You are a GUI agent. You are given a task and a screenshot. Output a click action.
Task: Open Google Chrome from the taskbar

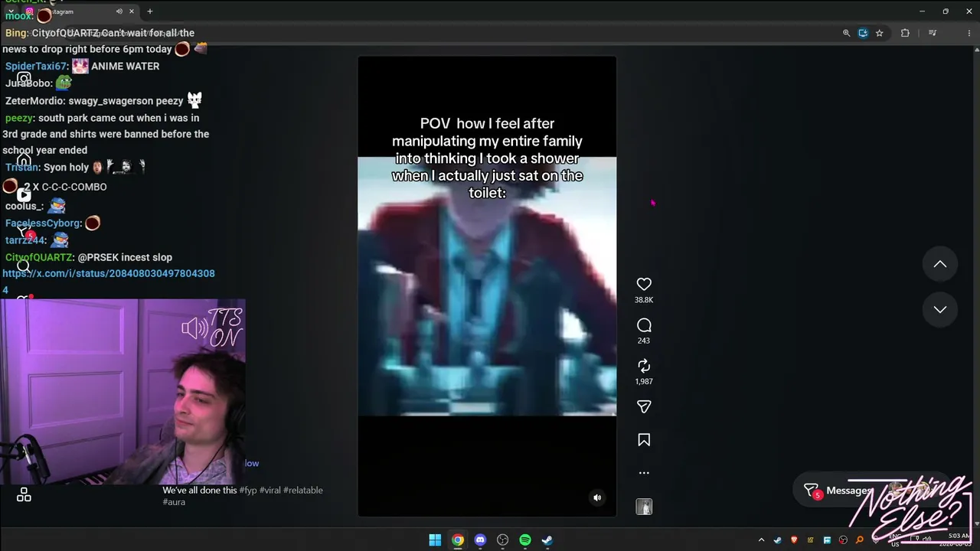[x=457, y=540]
